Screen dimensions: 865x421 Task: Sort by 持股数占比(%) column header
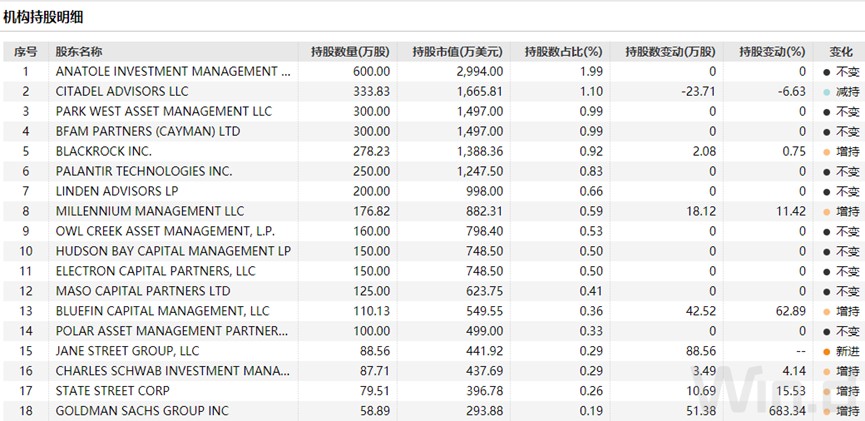[563, 52]
